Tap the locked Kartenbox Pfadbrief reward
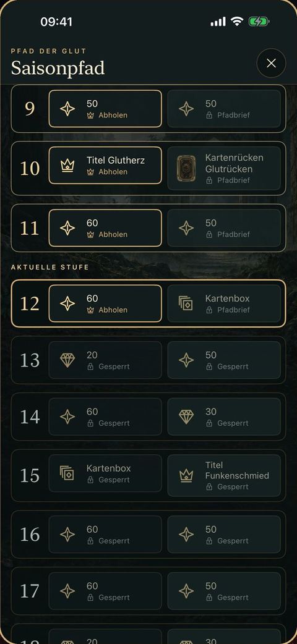The image size is (297, 644). tap(224, 303)
